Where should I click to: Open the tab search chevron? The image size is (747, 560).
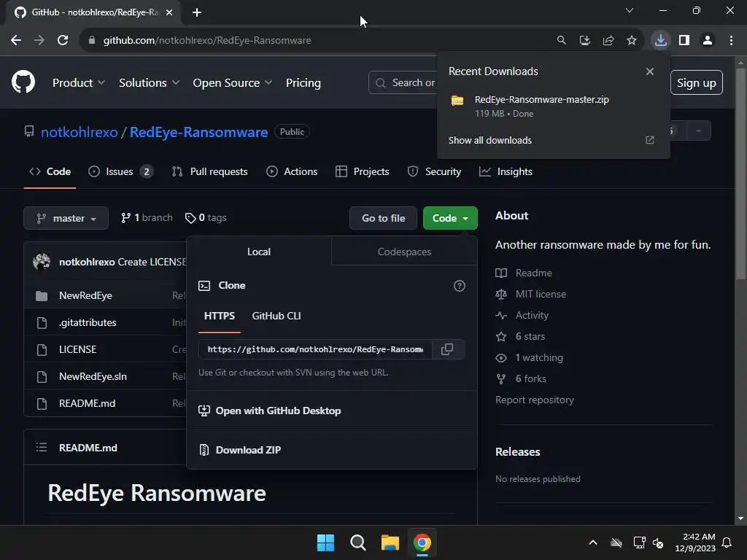630,10
